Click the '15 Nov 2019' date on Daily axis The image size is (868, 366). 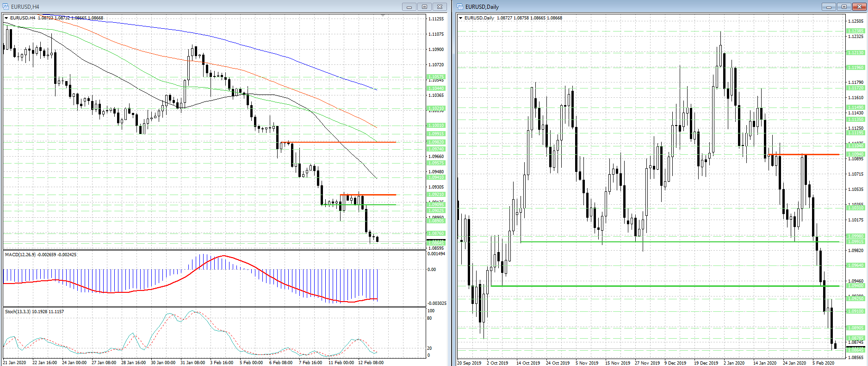click(618, 363)
